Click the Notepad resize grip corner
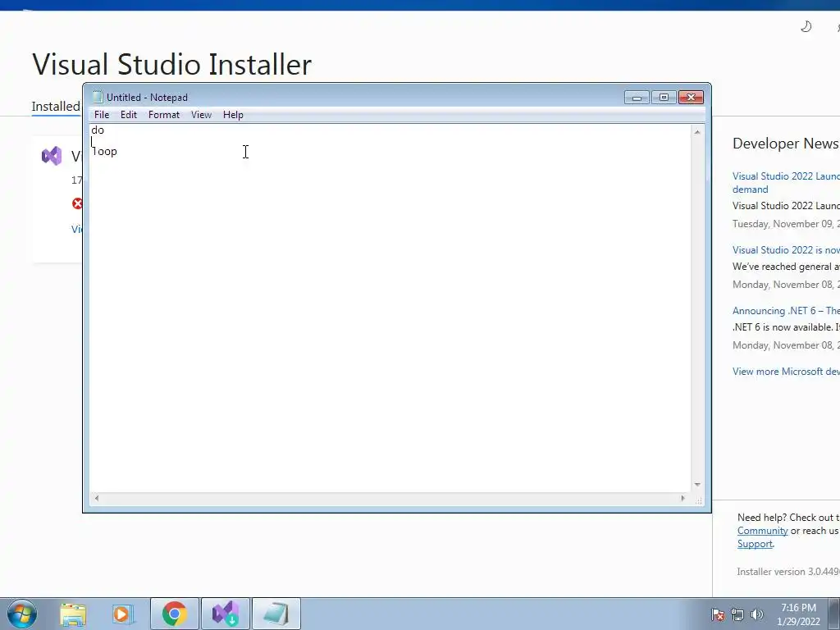This screenshot has width=840, height=630. coord(699,500)
